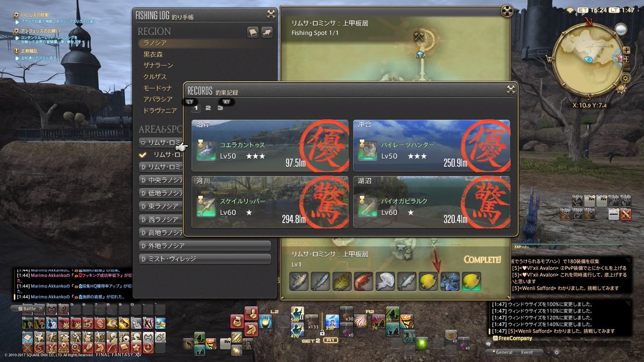This screenshot has height=362, width=644.
Task: Close the Fishing Log window
Action: [271, 14]
